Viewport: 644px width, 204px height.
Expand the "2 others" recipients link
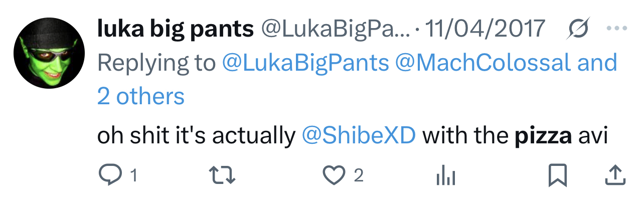[141, 96]
